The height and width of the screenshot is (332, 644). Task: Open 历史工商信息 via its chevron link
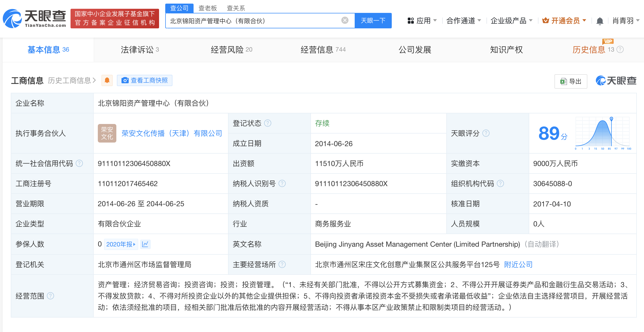(x=72, y=80)
